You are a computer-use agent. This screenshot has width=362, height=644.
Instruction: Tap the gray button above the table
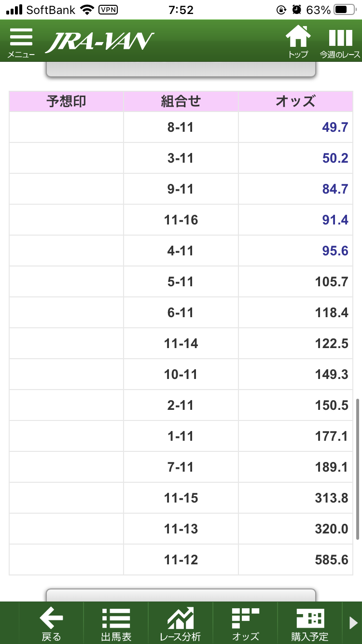181,70
